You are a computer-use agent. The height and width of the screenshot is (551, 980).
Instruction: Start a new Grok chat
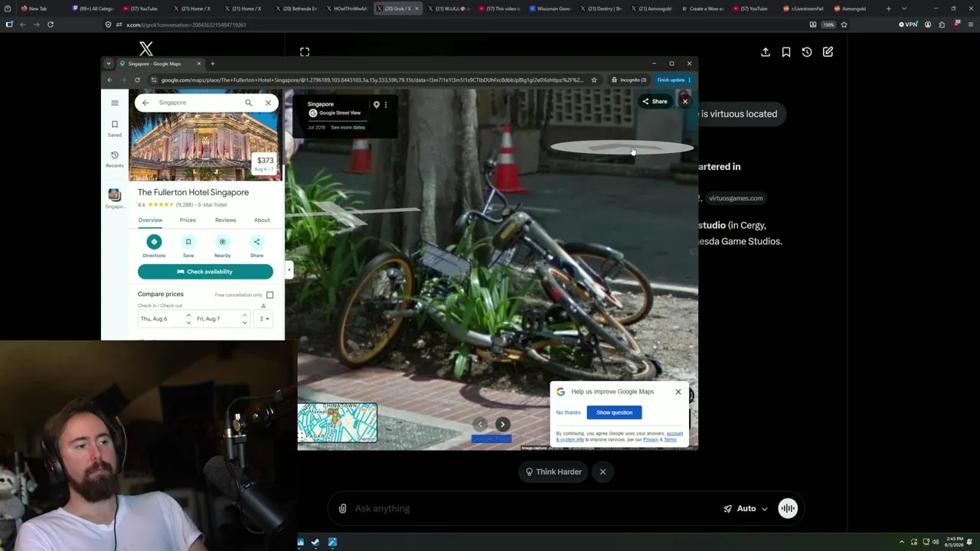click(x=828, y=52)
